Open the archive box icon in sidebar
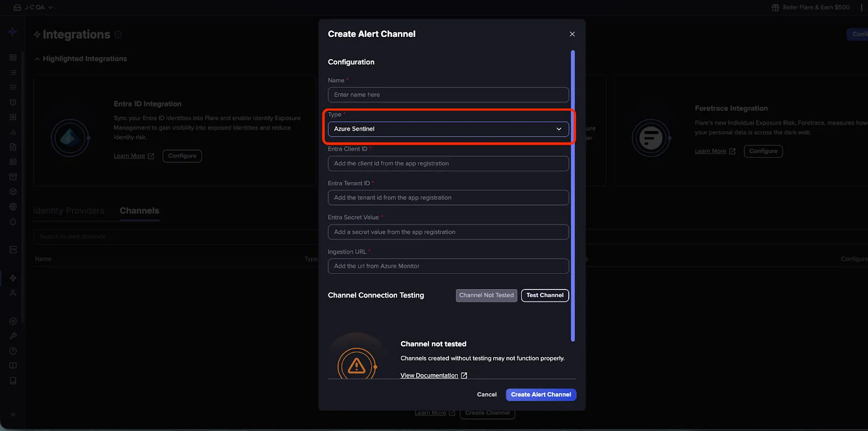The image size is (868, 431). coord(13,177)
